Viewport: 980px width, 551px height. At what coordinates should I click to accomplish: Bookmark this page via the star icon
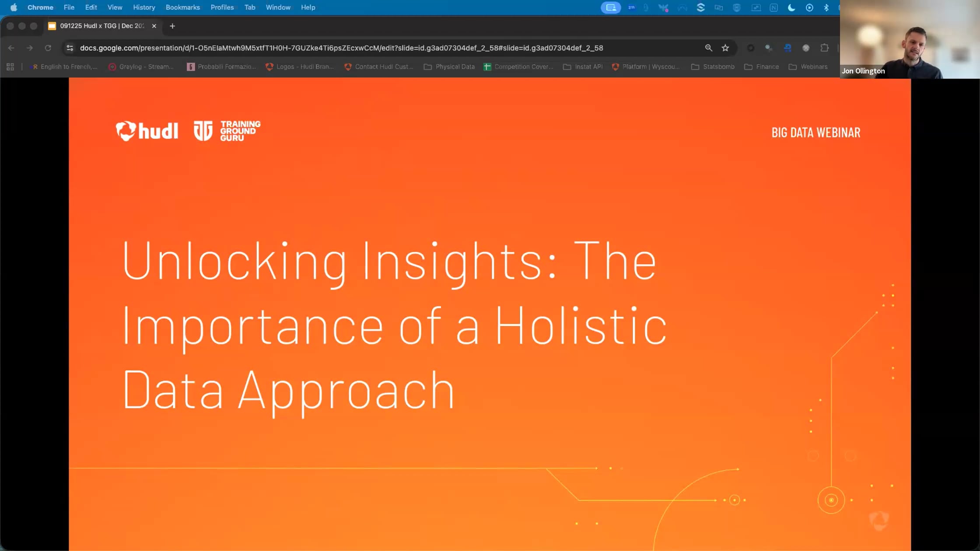[x=725, y=48]
